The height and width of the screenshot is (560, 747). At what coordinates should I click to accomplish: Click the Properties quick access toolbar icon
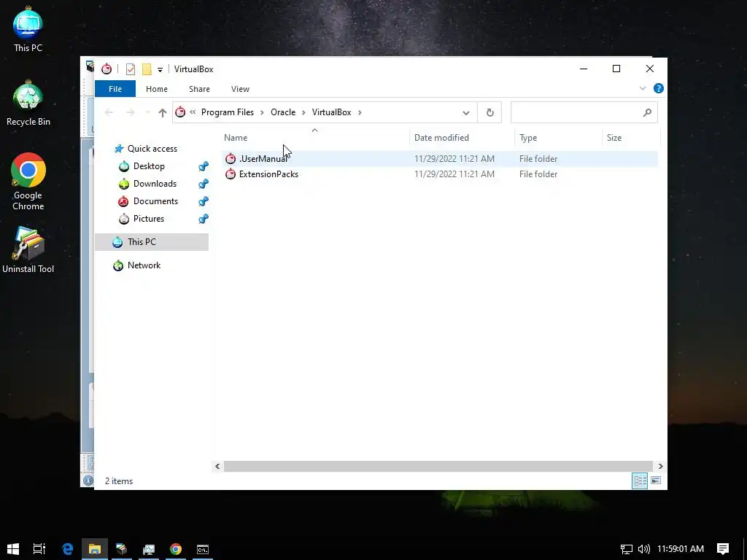pyautogui.click(x=130, y=69)
